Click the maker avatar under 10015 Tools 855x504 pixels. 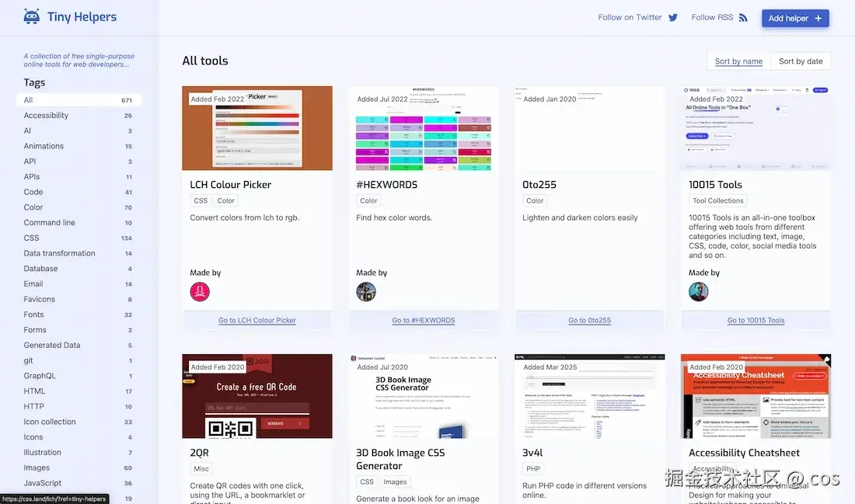click(698, 293)
